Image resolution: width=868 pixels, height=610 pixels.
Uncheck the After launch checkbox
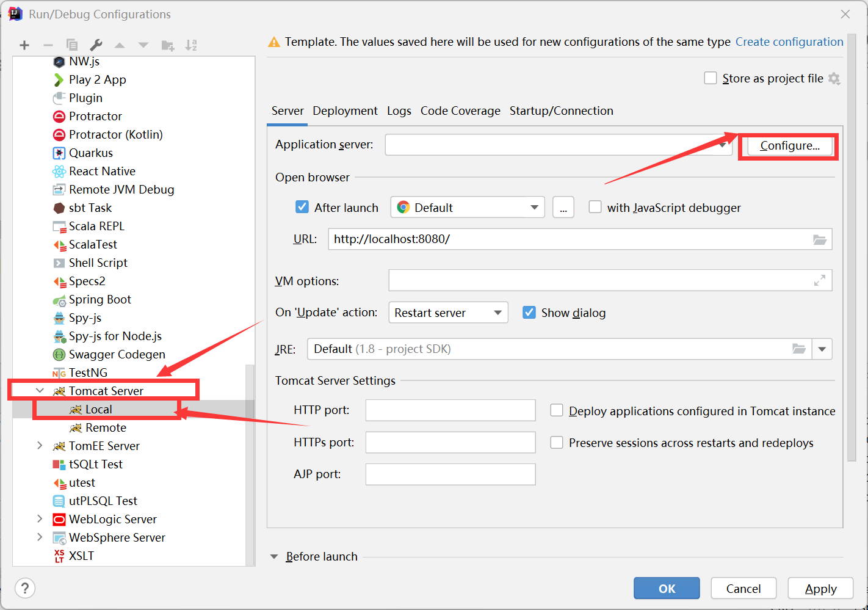coord(302,207)
